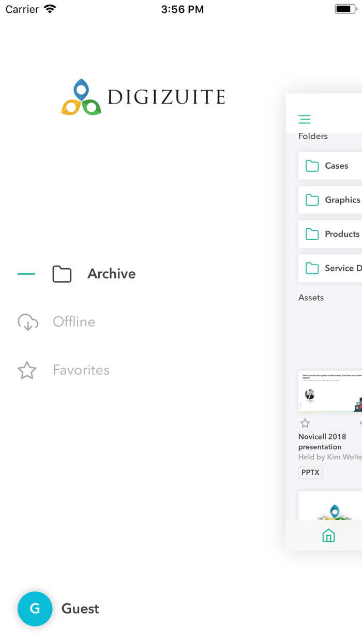The width and height of the screenshot is (362, 644).
Task: Select the Offline menu item
Action: [x=74, y=322]
